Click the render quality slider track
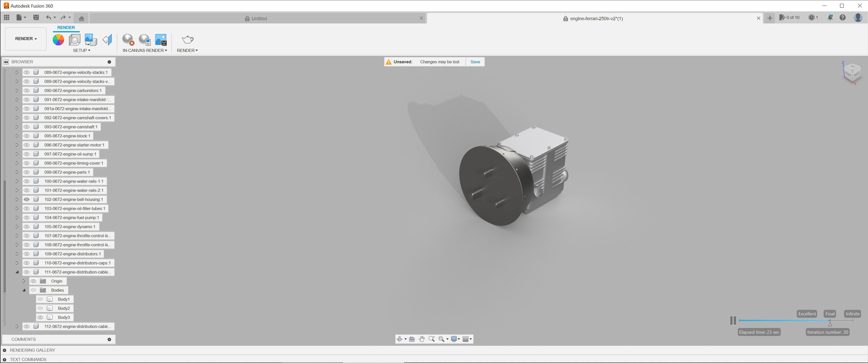 (785, 320)
